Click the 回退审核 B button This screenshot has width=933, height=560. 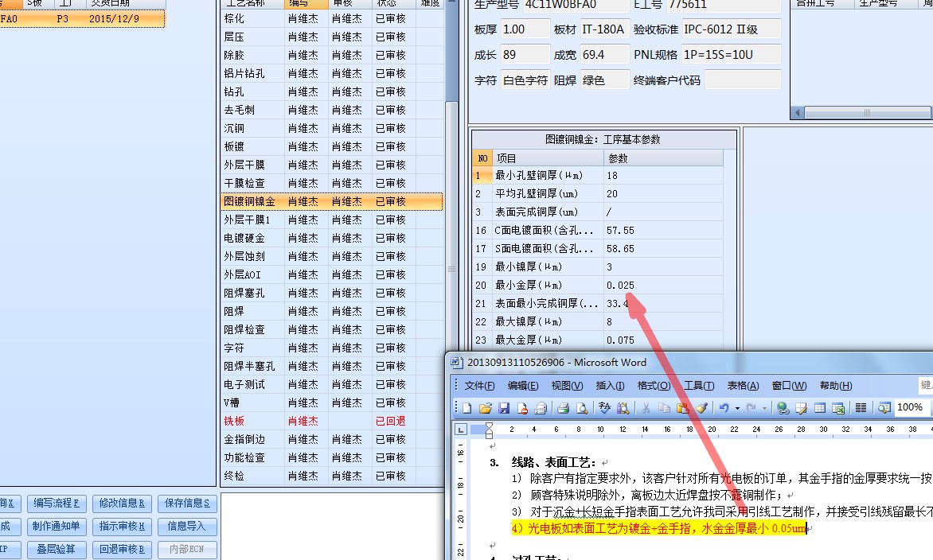click(x=121, y=550)
